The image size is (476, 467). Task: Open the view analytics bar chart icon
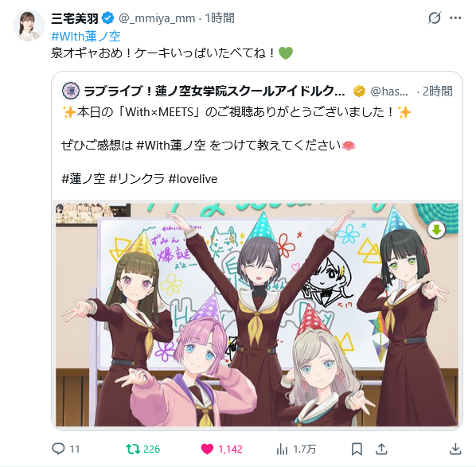pyautogui.click(x=282, y=449)
